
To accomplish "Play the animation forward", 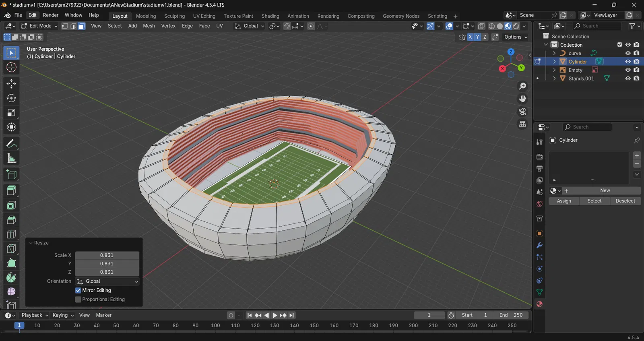I will 275,315.
